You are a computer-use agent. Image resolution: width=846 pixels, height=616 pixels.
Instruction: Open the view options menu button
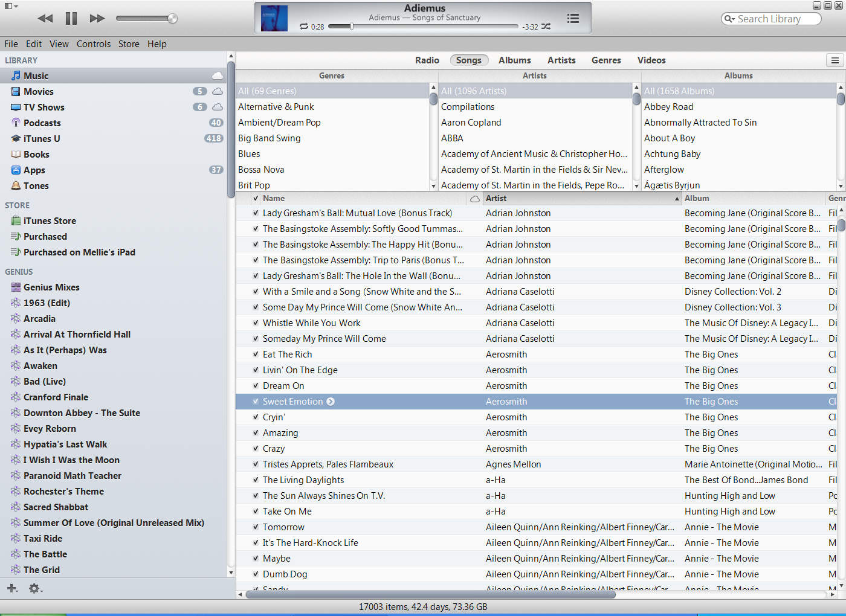835,60
